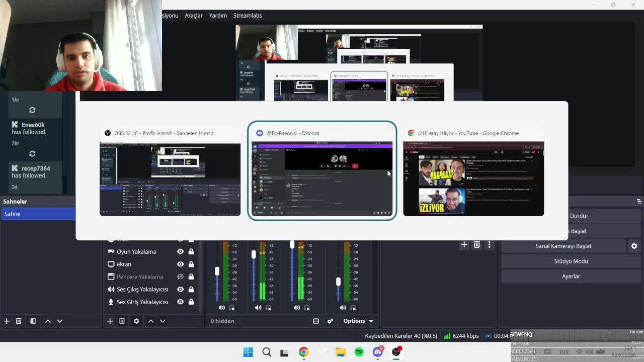
Task: Add scene transition with plus icon
Action: tap(464, 245)
